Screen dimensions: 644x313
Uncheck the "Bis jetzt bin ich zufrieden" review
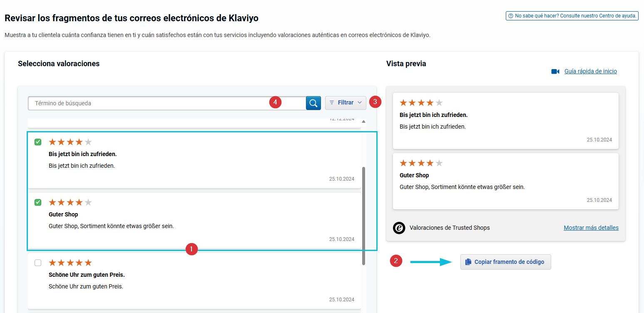38,142
